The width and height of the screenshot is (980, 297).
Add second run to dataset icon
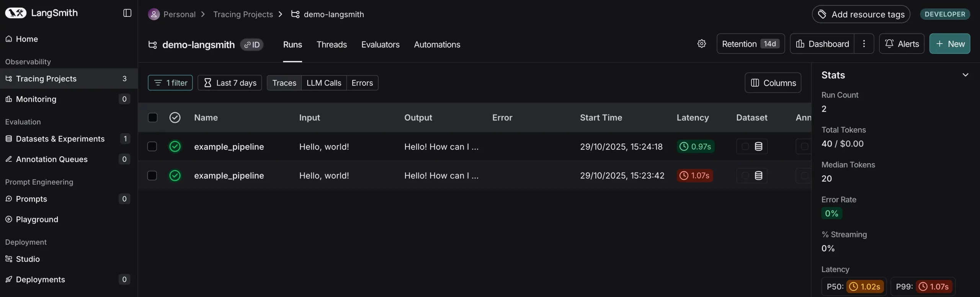(x=758, y=175)
